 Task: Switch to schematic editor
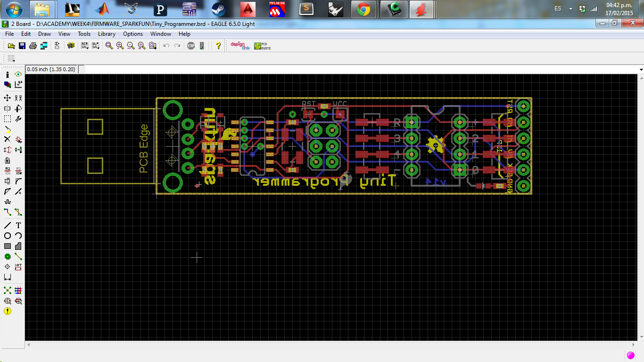pyautogui.click(x=58, y=46)
